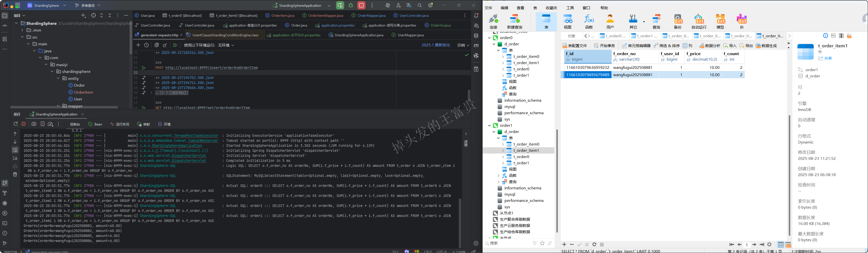Click the Navicat page number field
Viewport: 868px width, 253px height.
click(747, 244)
